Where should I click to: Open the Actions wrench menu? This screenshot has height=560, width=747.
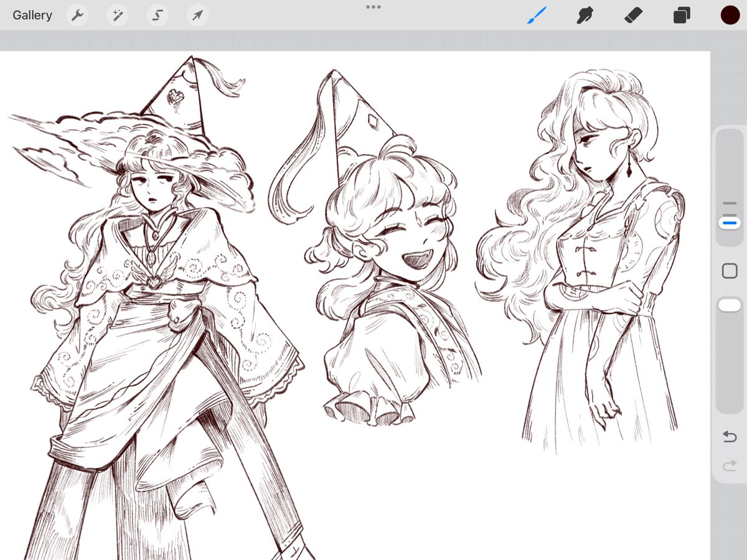coord(77,16)
